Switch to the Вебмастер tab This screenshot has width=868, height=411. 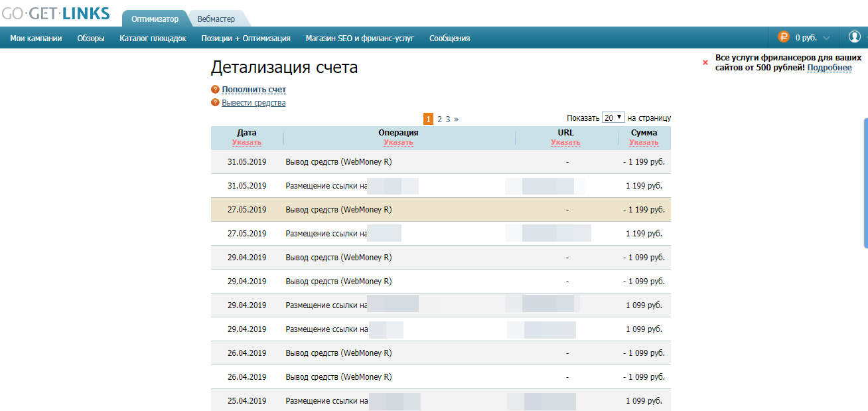(216, 19)
